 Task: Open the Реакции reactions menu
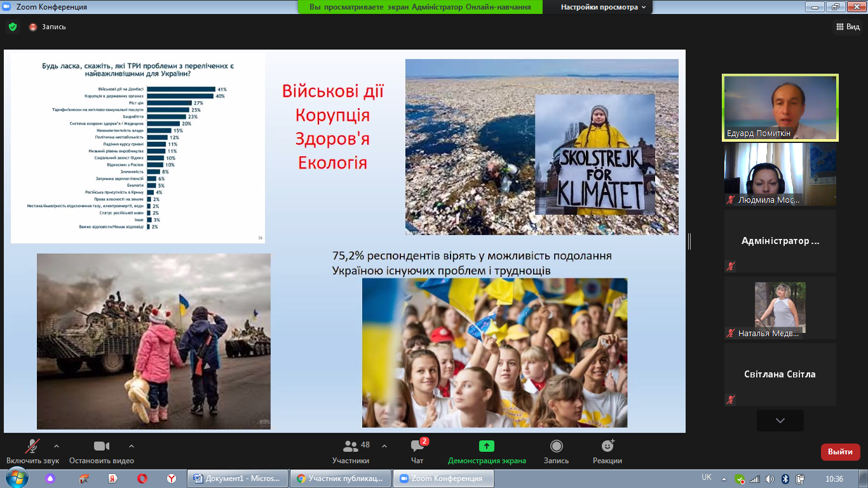[607, 446]
